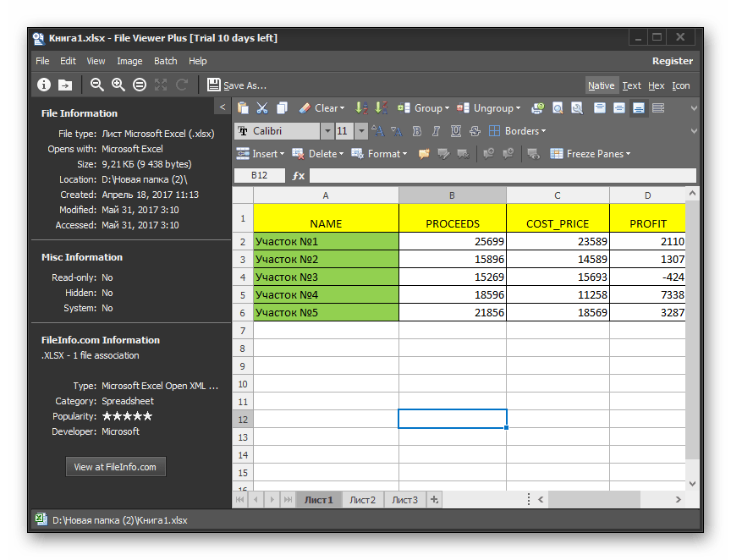
Task: Click the formula bar input field
Action: click(503, 176)
